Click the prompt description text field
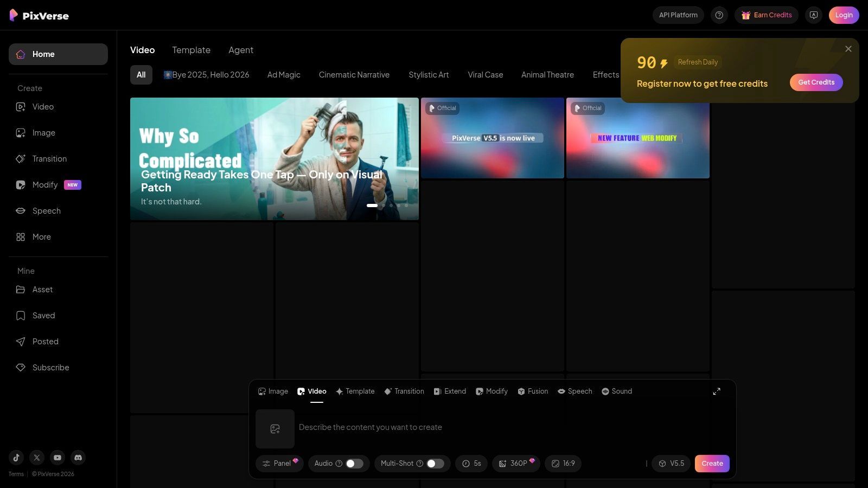The height and width of the screenshot is (488, 868). (x=488, y=427)
